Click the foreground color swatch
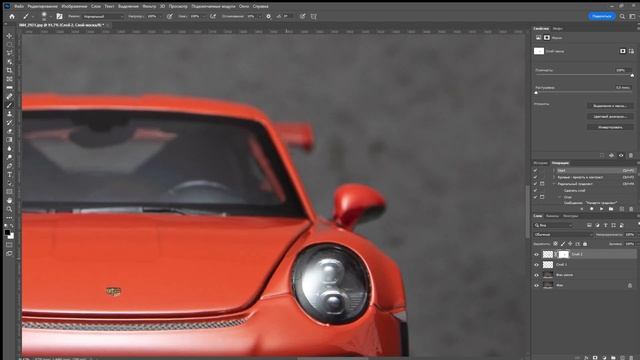The height and width of the screenshot is (360, 640). tap(7, 233)
